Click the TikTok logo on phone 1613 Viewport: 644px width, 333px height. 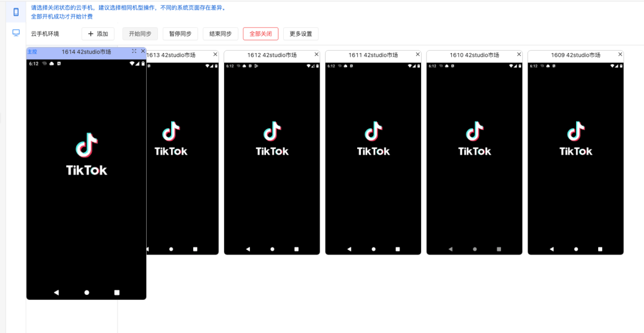coord(171,138)
